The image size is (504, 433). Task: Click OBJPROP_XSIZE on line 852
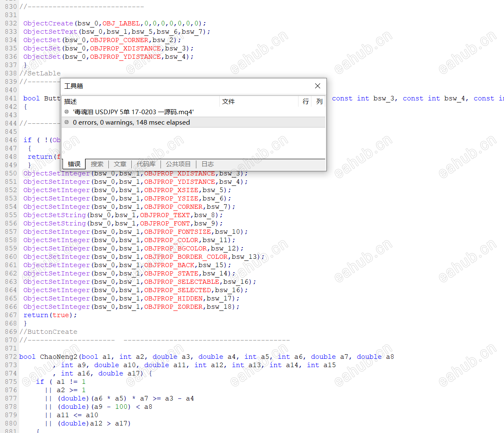coord(171,190)
